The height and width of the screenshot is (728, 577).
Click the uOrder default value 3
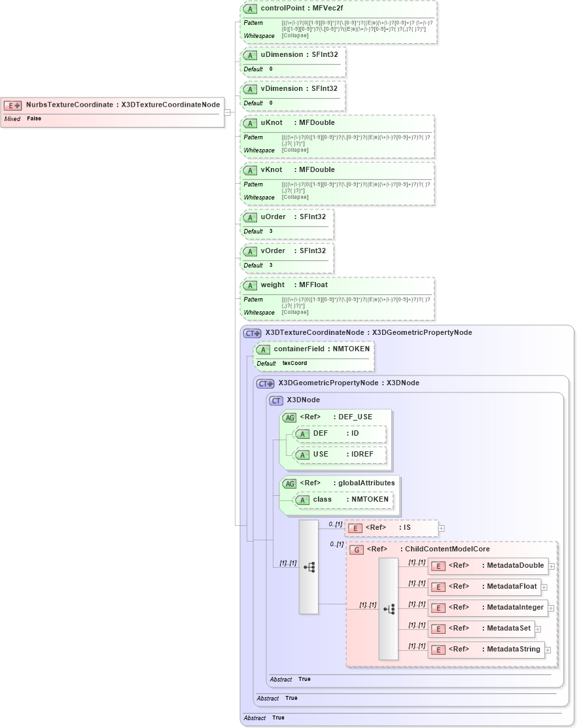click(271, 231)
